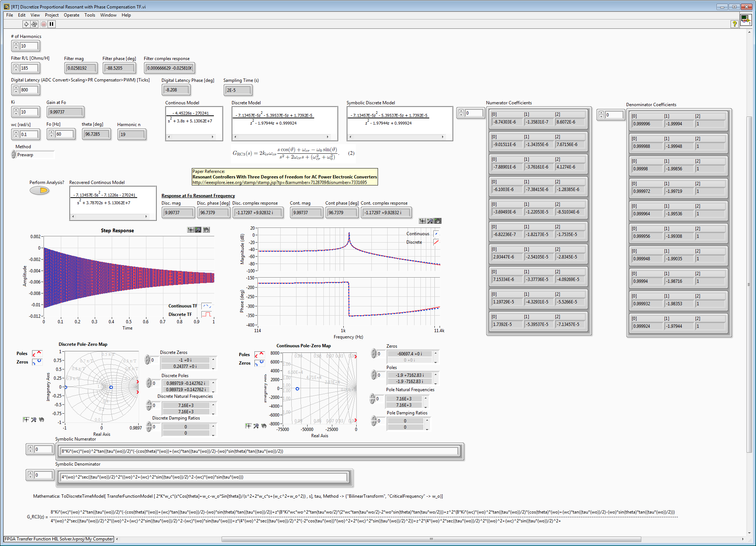Screen dimensions: 756x546
Task: Click Digital Latency ticks field showing 800
Action: (x=29, y=90)
